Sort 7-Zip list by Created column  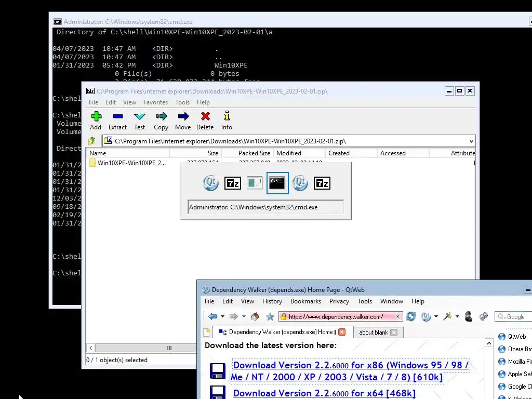tap(351, 153)
